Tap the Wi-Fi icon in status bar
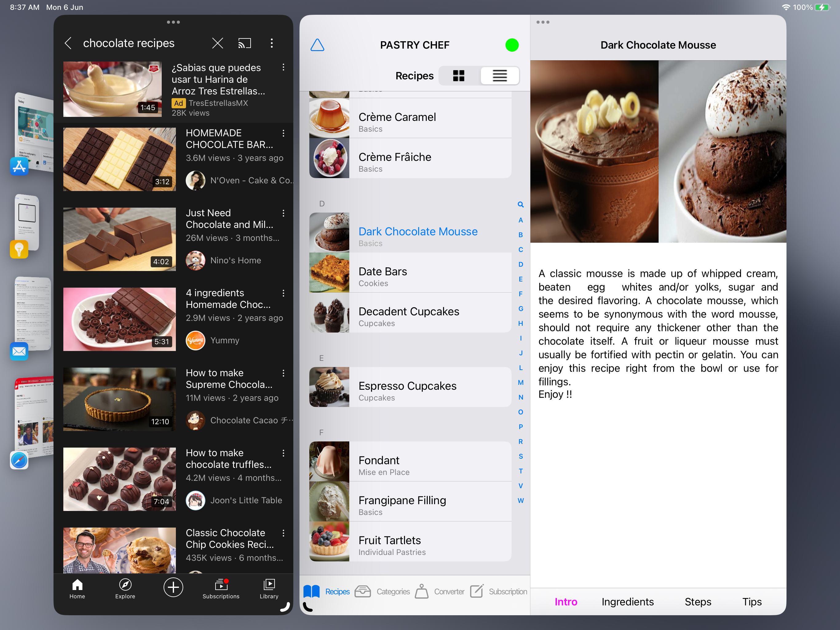The width and height of the screenshot is (840, 630). (x=786, y=7)
